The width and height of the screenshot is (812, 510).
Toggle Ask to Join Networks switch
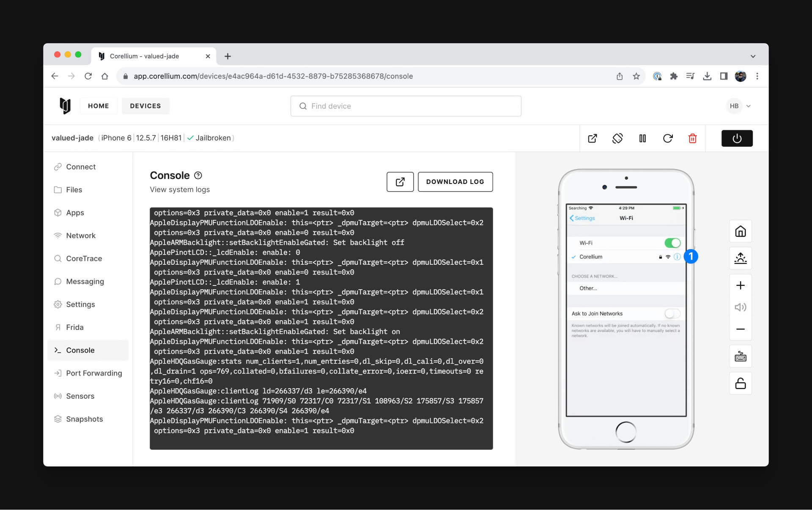coord(670,313)
